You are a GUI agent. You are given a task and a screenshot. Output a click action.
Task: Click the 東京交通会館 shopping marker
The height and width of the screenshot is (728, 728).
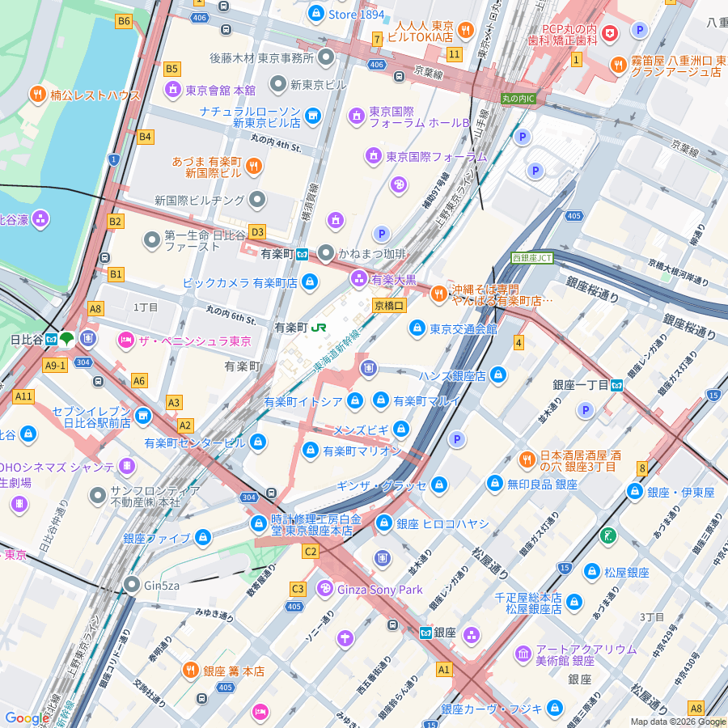[417, 328]
